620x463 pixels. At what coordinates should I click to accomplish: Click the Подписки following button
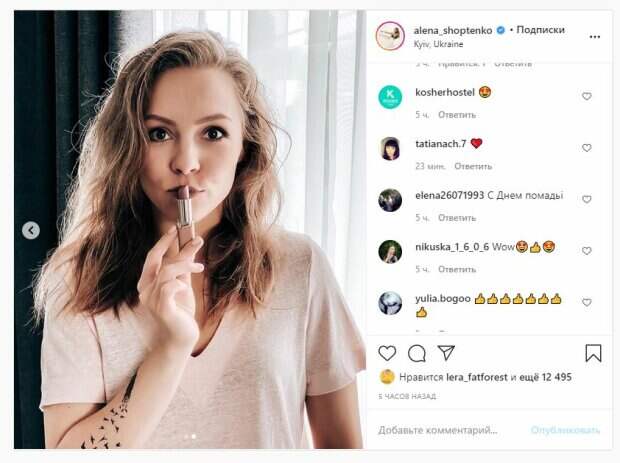pos(541,30)
